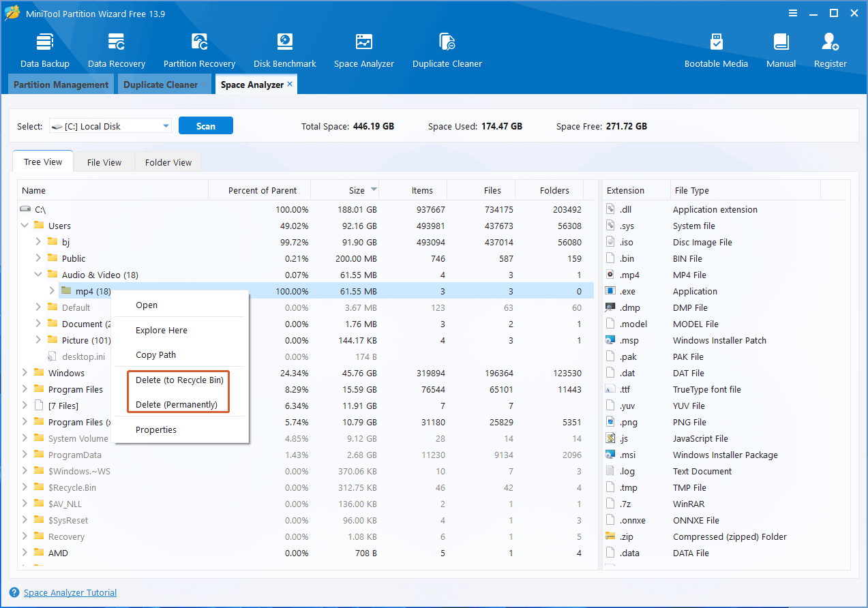868x608 pixels.
Task: Switch to the Duplicate Cleaner tab
Action: (161, 85)
